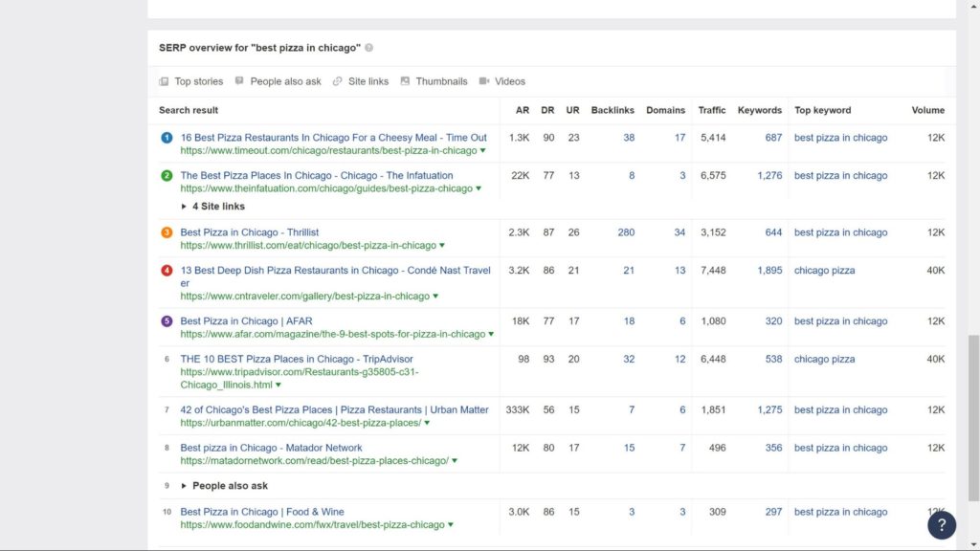This screenshot has height=551, width=980.
Task: Click the help icon beside SERP overview title
Action: 369,48
